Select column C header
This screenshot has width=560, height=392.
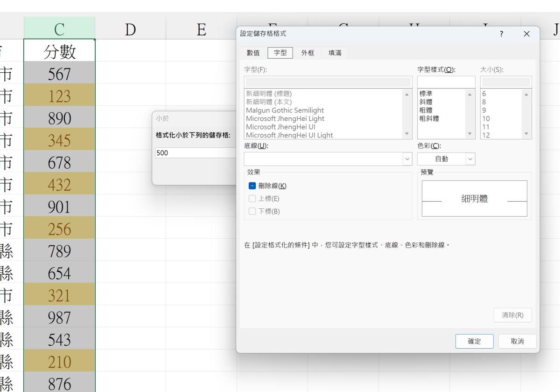(59, 29)
